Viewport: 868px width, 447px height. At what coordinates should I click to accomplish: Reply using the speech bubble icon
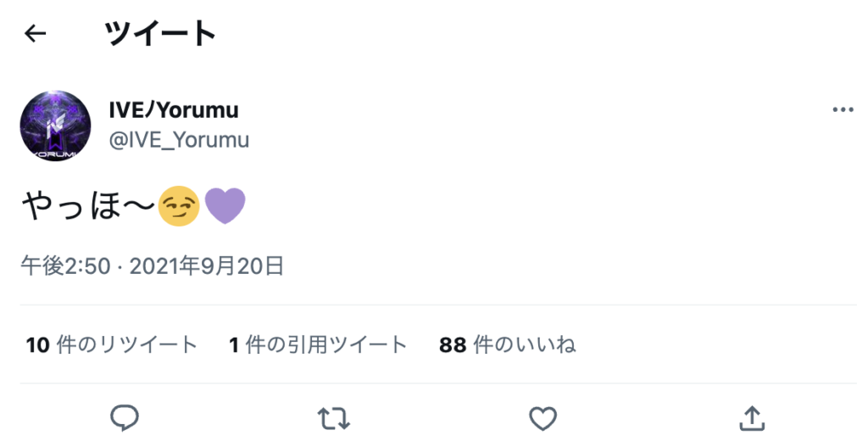coord(124,418)
